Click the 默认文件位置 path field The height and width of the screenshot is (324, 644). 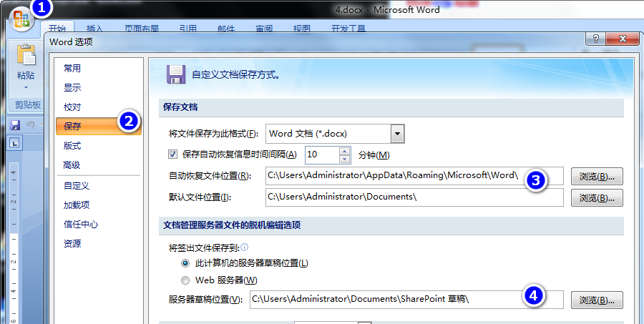(x=414, y=197)
